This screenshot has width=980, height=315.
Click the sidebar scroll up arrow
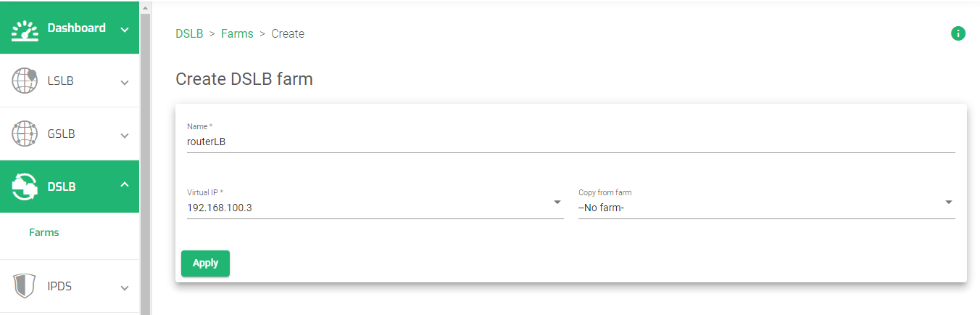145,7
